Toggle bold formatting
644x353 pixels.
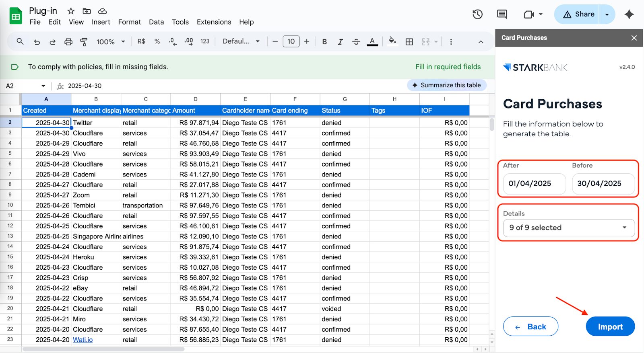coord(324,42)
